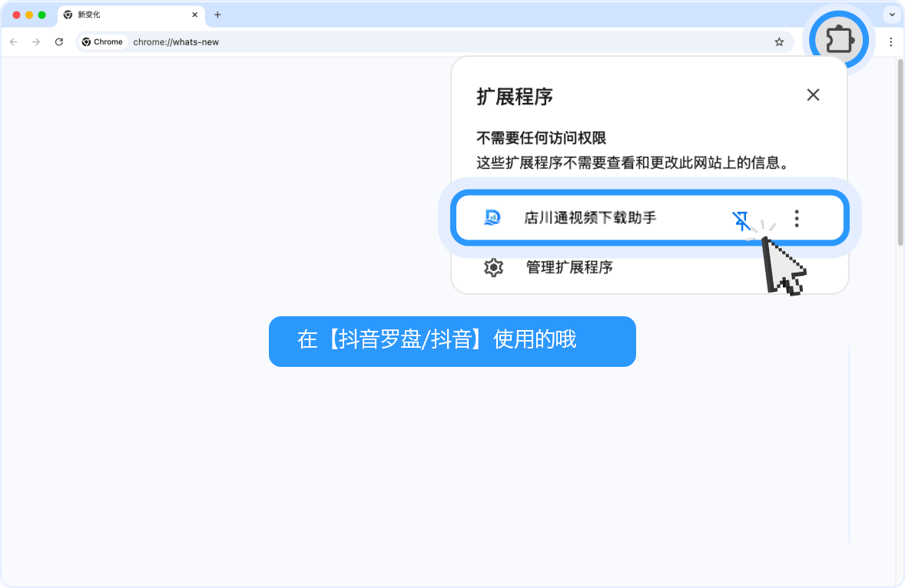This screenshot has height=588, width=905.
Task: Click the description text 这些扩展程序不需要查看和更改此网站上的信息
Action: [x=633, y=164]
